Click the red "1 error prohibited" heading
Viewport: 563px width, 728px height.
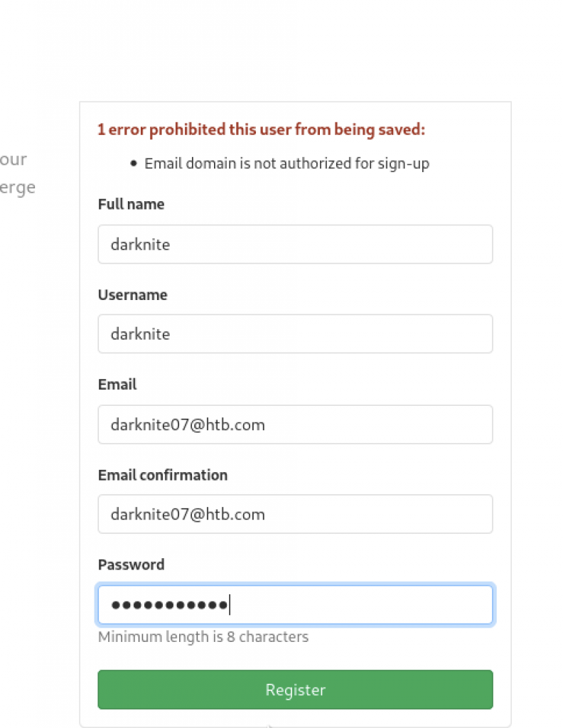pos(261,129)
